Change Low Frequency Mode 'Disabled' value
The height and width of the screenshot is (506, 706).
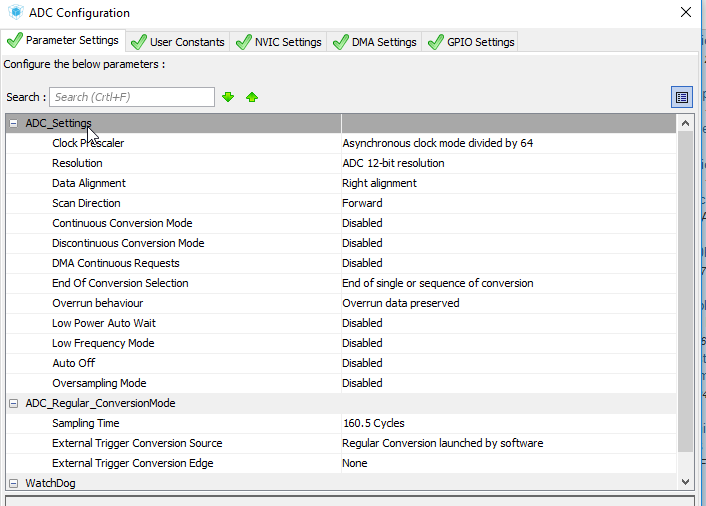[362, 343]
